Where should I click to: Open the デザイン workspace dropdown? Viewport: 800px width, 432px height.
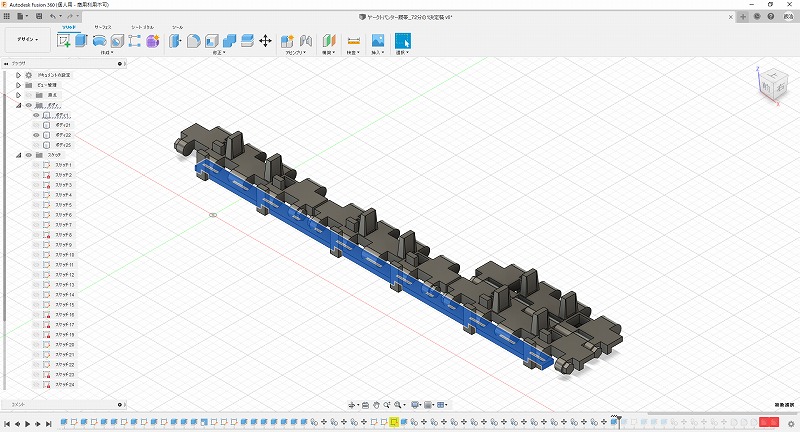(26, 41)
